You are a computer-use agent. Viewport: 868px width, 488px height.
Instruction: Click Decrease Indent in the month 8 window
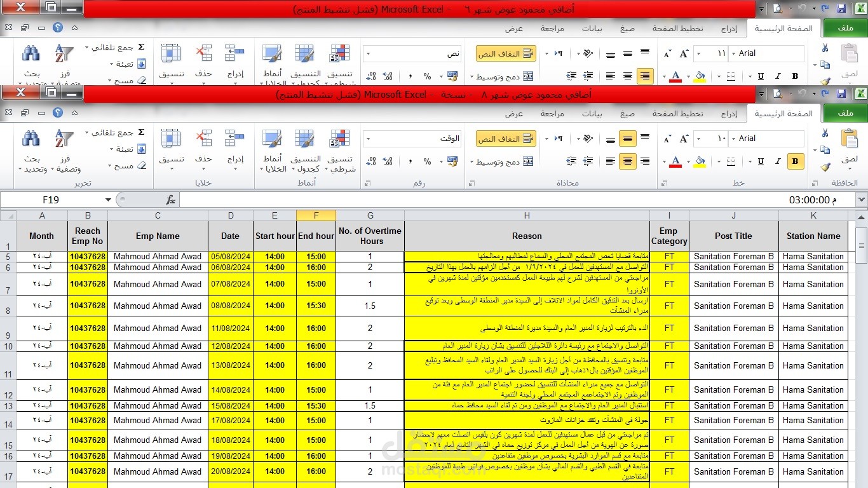click(588, 161)
